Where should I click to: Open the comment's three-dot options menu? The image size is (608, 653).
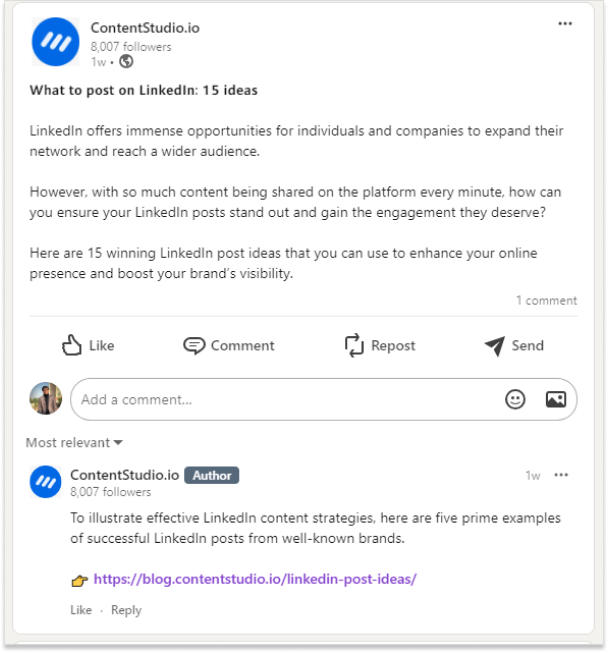pos(561,475)
